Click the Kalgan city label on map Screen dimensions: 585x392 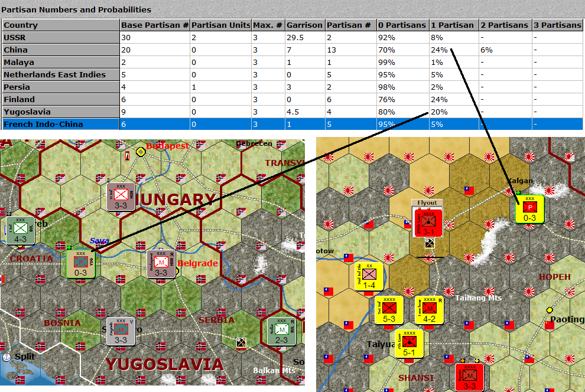(x=520, y=181)
